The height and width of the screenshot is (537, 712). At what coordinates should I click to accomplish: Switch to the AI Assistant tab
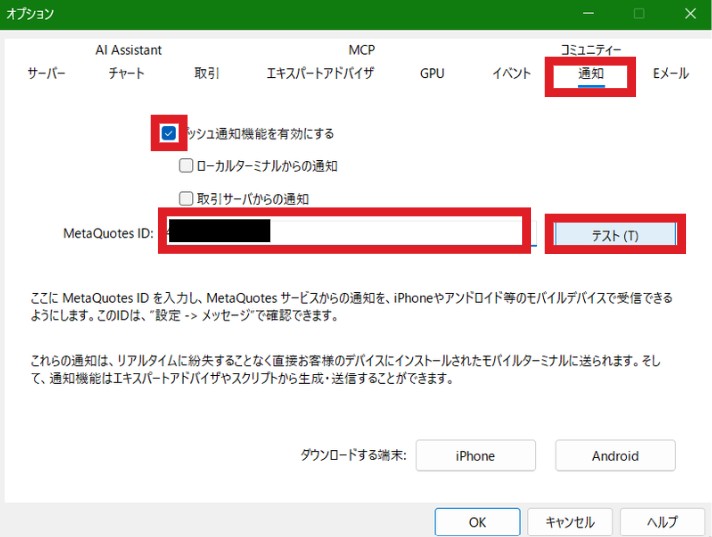(x=129, y=50)
